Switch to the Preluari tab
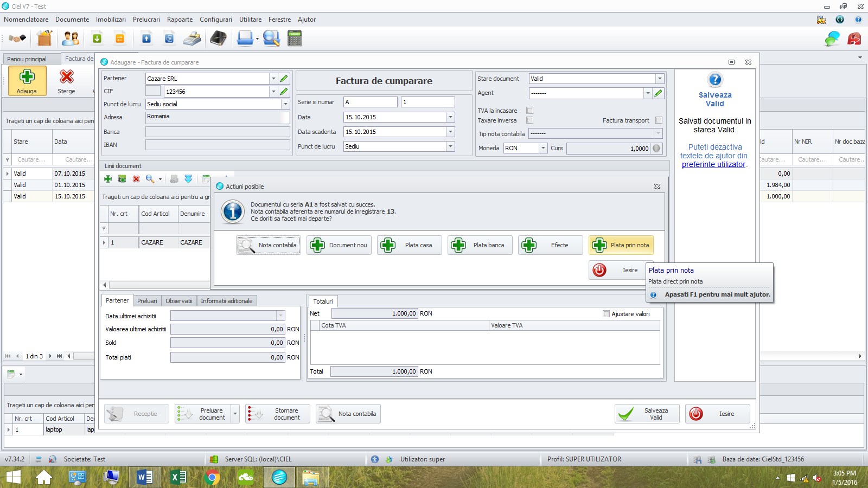868x488 pixels. point(147,301)
